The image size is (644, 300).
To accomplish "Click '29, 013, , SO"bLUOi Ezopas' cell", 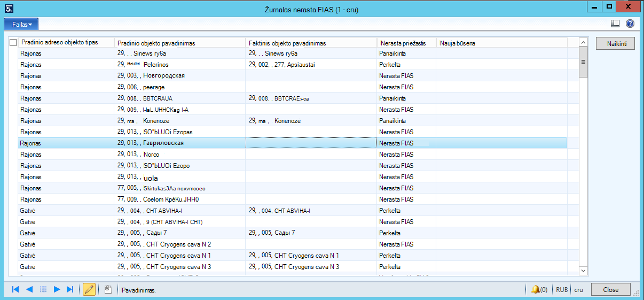I will [180, 132].
